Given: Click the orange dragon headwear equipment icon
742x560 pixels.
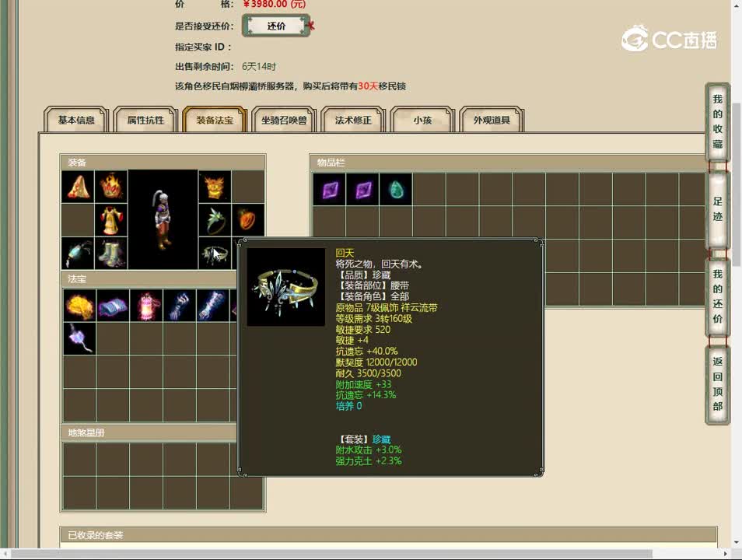Looking at the screenshot, I should [x=215, y=187].
